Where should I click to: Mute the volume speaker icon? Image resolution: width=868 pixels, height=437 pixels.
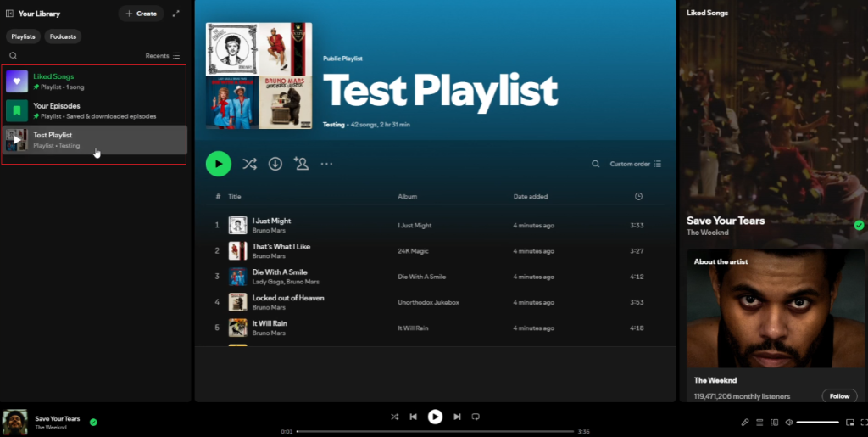point(789,423)
